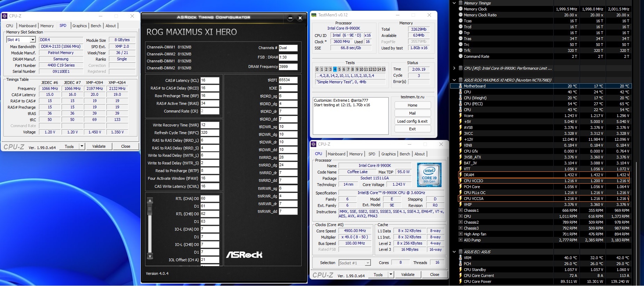
Task: Click the DRAM Frequency value field
Action: [x=288, y=67]
